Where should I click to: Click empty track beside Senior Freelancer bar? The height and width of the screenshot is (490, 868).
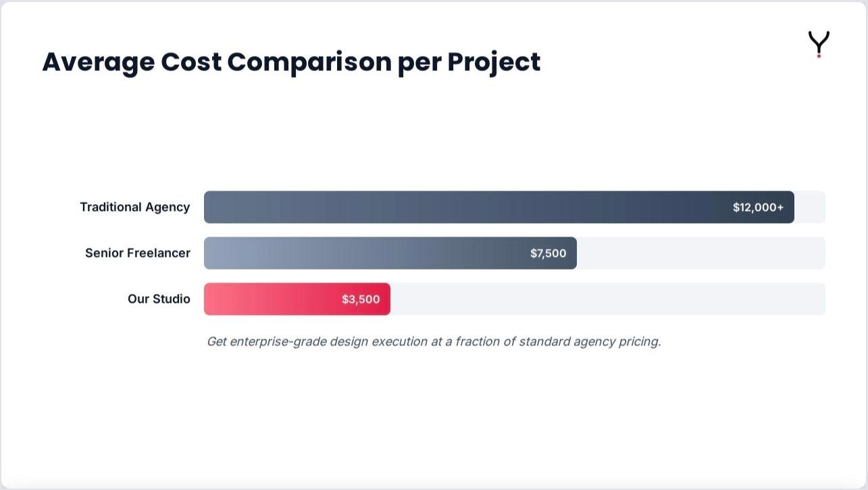click(x=701, y=253)
